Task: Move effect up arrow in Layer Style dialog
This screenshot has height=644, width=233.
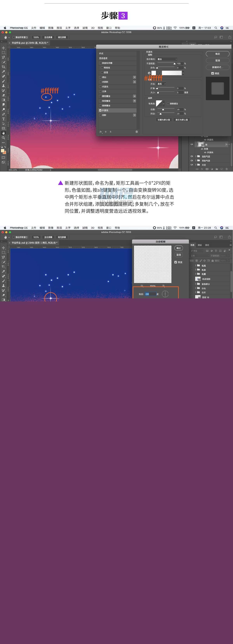Action: [106, 132]
